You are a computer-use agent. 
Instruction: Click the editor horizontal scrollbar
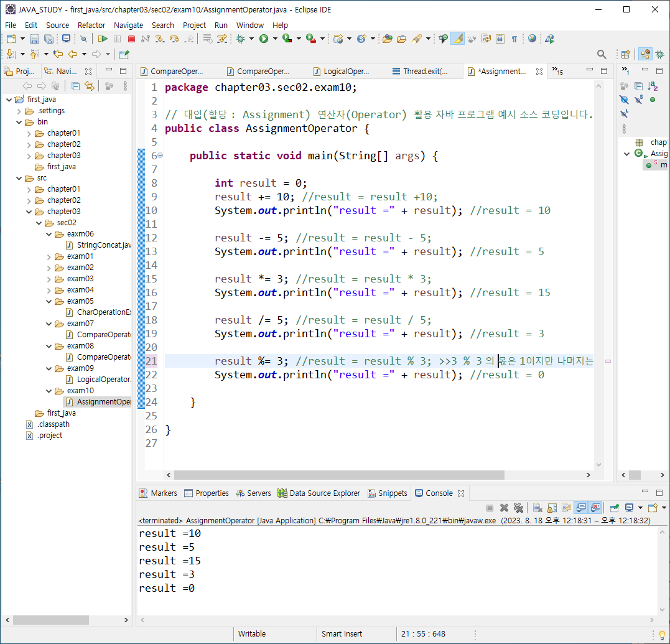pos(339,475)
